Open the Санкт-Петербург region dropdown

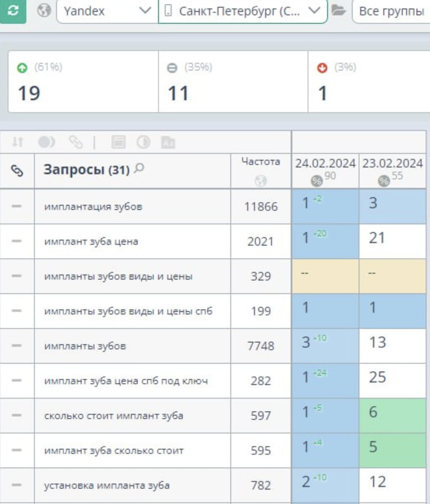(243, 11)
